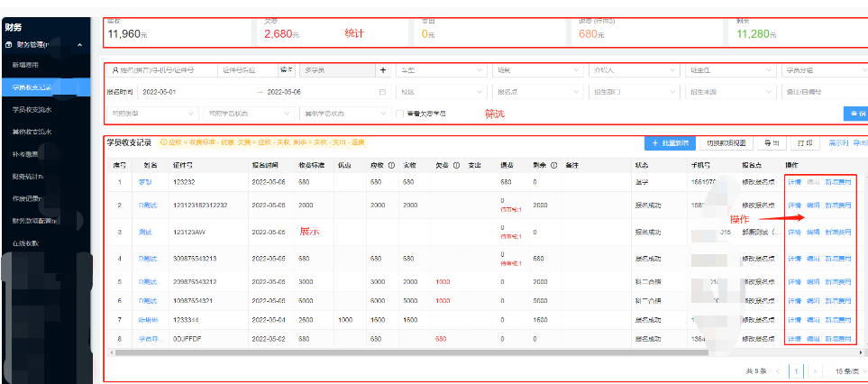Go to the previous page arrow
Viewport: 868px width, 384px height.
[780, 370]
